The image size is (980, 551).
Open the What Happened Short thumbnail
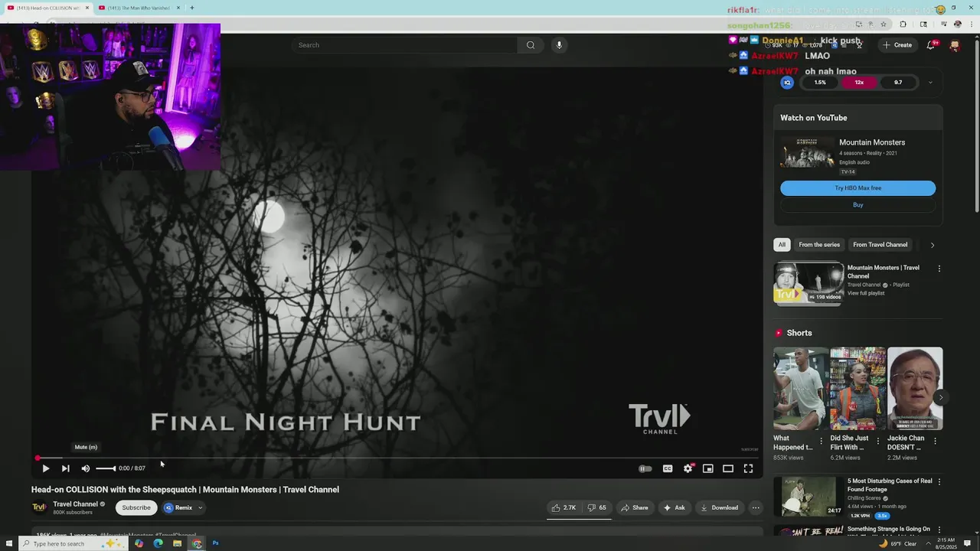tap(801, 389)
